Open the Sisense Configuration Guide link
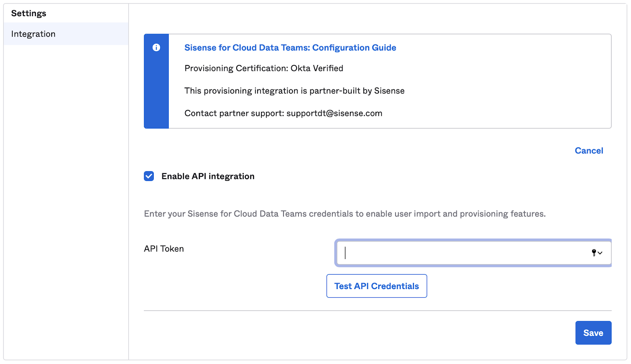Screen dimensions: 631x364 pyautogui.click(x=290, y=48)
